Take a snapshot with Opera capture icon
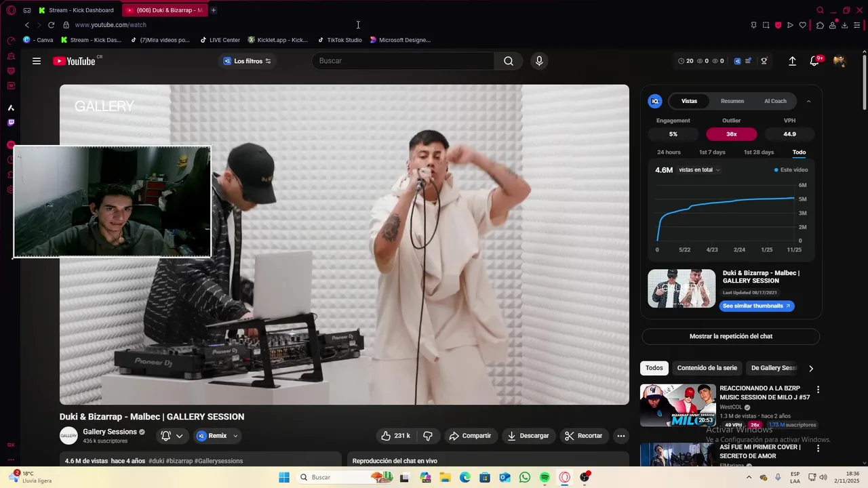Image resolution: width=868 pixels, height=488 pixels. coord(766,25)
